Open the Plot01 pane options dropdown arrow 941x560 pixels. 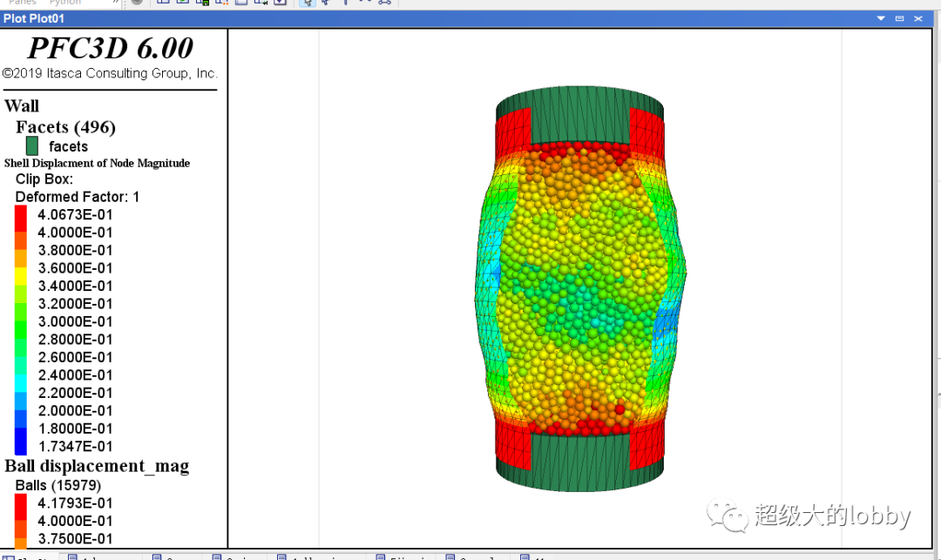coord(880,18)
